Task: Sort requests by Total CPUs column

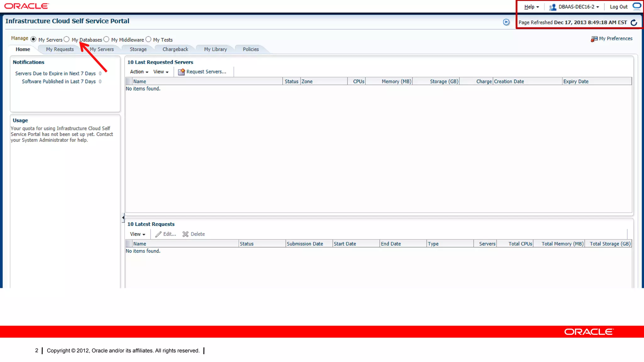Action: [x=515, y=244]
